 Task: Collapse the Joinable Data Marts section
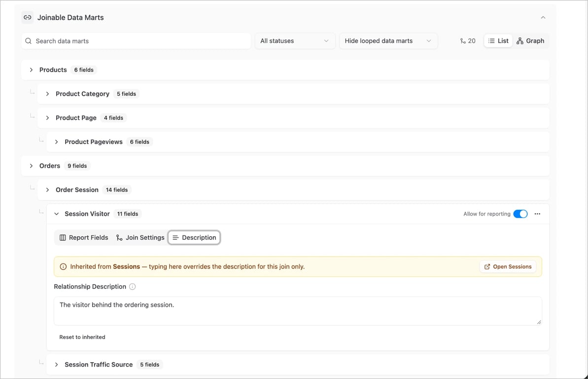coord(543,17)
